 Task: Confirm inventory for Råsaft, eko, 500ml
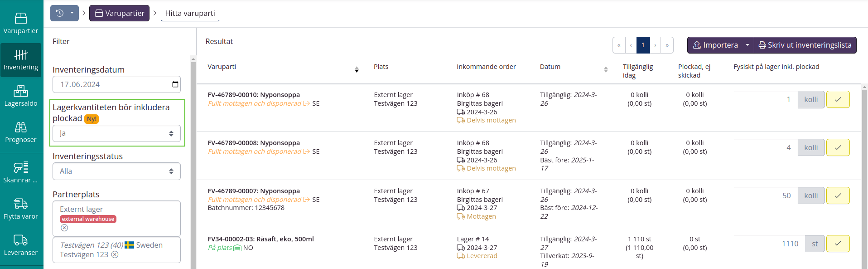(x=838, y=244)
